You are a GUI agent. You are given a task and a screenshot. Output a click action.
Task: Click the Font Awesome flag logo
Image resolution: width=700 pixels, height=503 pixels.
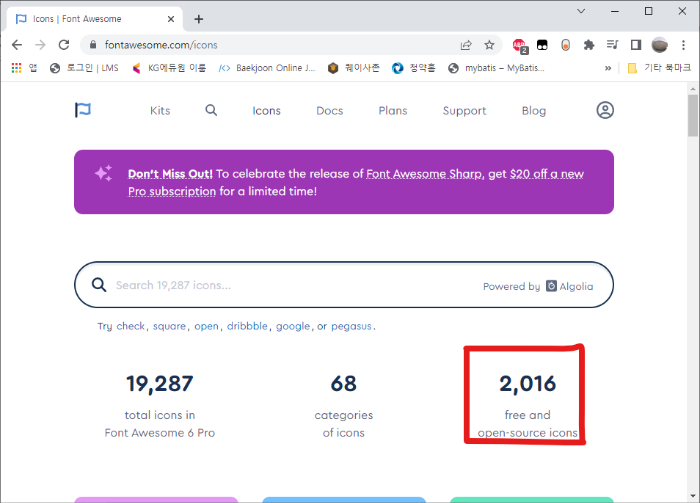coord(83,110)
